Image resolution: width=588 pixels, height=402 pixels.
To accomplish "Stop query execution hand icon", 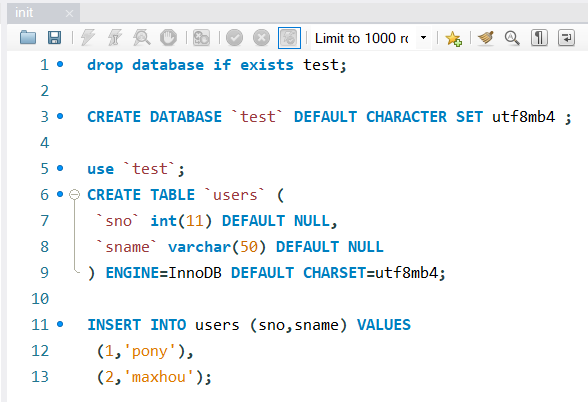I will click(x=168, y=38).
